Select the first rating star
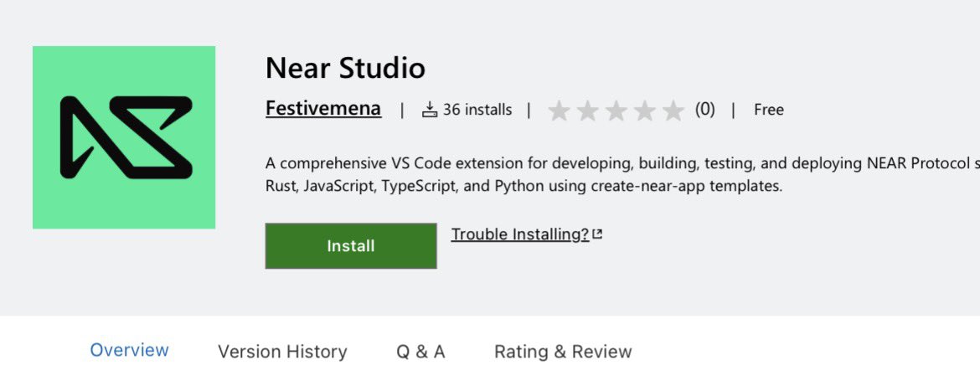Viewport: 980px width, 365px height. coord(559,111)
